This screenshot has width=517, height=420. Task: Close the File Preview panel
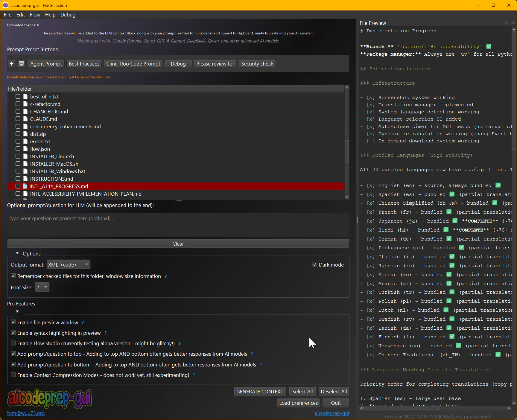513,22
